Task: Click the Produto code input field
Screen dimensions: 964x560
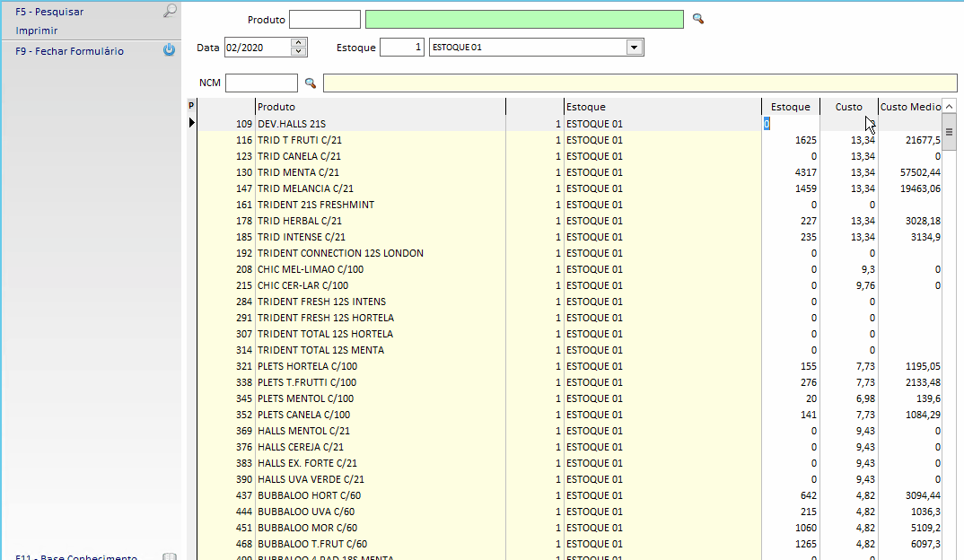Action: [x=324, y=20]
